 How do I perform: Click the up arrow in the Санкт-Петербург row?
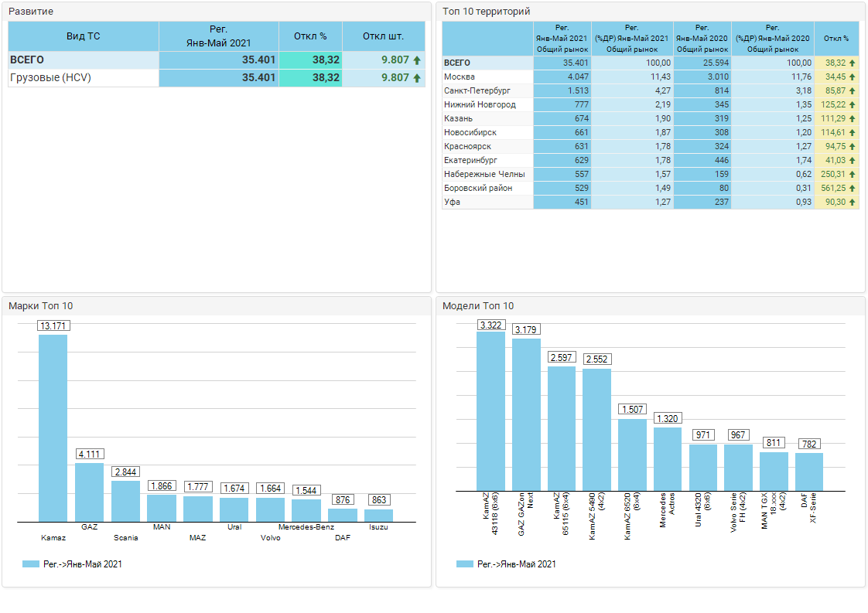pyautogui.click(x=853, y=91)
